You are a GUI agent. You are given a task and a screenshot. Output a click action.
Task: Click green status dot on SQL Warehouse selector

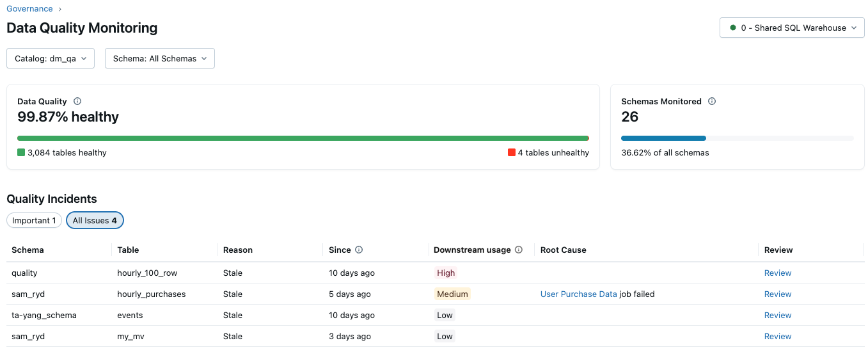click(x=732, y=28)
